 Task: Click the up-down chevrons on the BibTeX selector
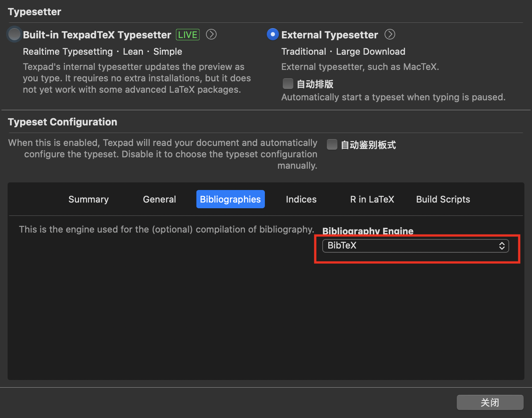(x=502, y=246)
